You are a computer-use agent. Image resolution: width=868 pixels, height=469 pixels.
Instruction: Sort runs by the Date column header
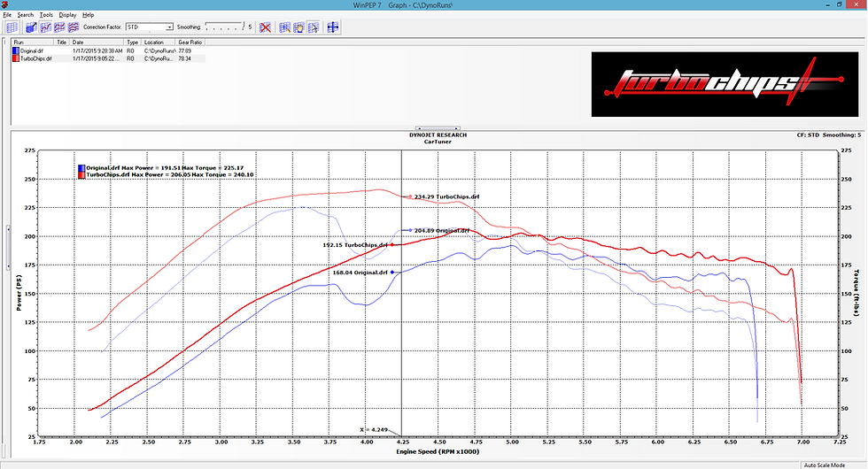pos(97,42)
